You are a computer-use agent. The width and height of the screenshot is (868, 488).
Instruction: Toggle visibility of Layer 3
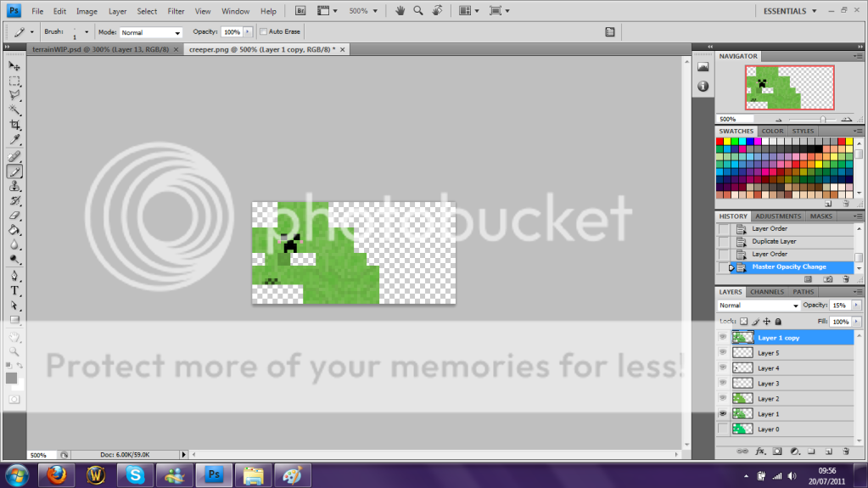coord(723,383)
